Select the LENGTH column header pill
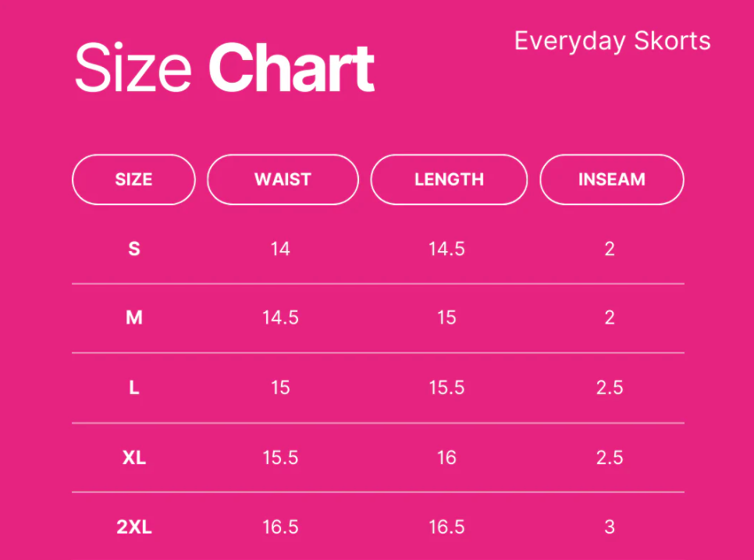The image size is (754, 560). click(449, 179)
